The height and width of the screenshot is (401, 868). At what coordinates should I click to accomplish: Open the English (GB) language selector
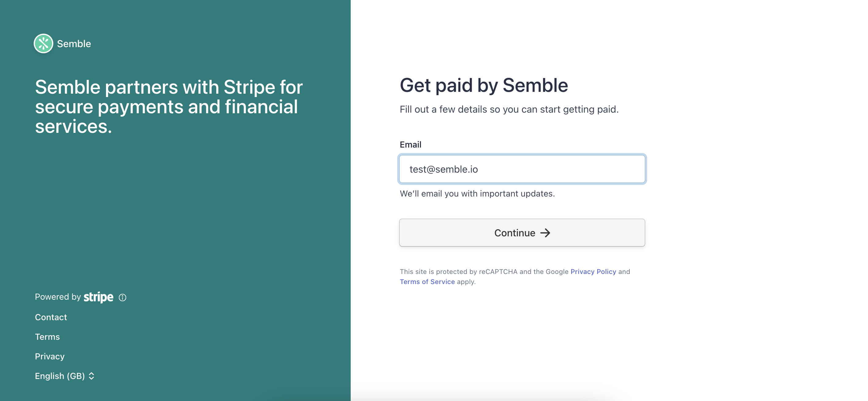click(x=65, y=376)
